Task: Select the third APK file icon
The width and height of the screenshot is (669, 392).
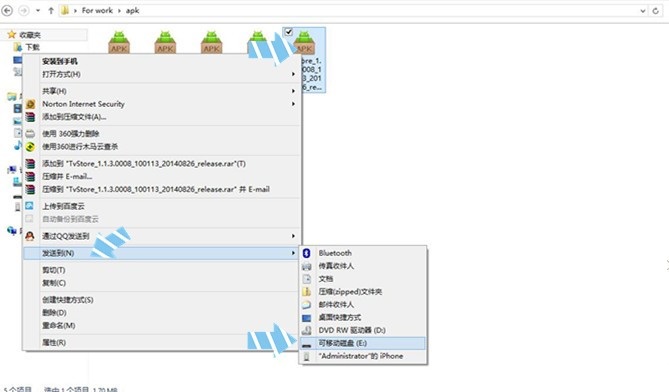Action: [x=211, y=42]
